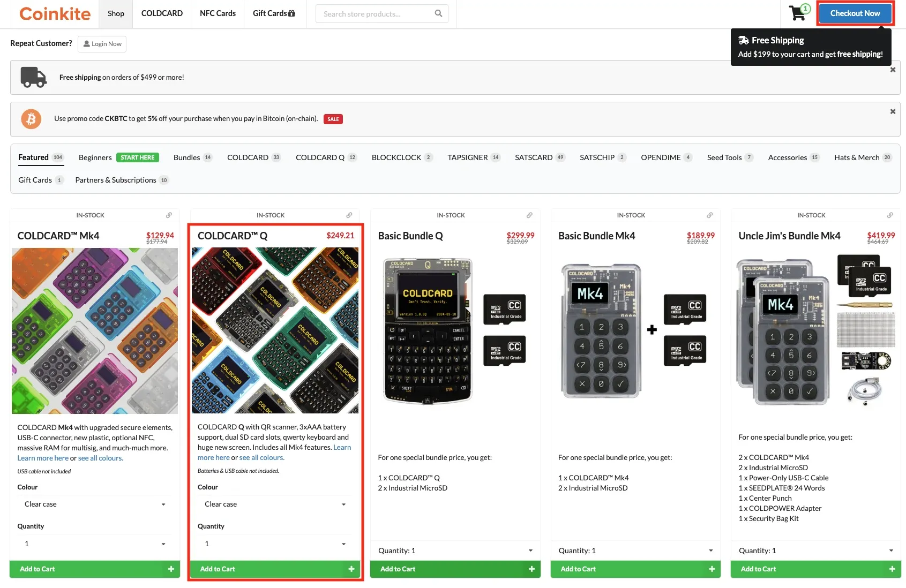Copy permalink icon for Basic Bundle Q

529,215
